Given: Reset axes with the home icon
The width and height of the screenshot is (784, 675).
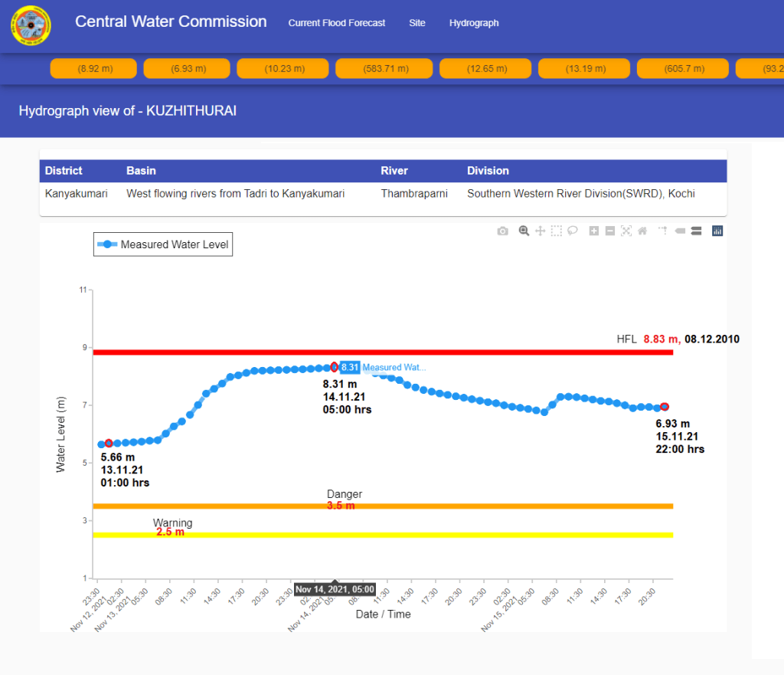Looking at the screenshot, I should 642,231.
